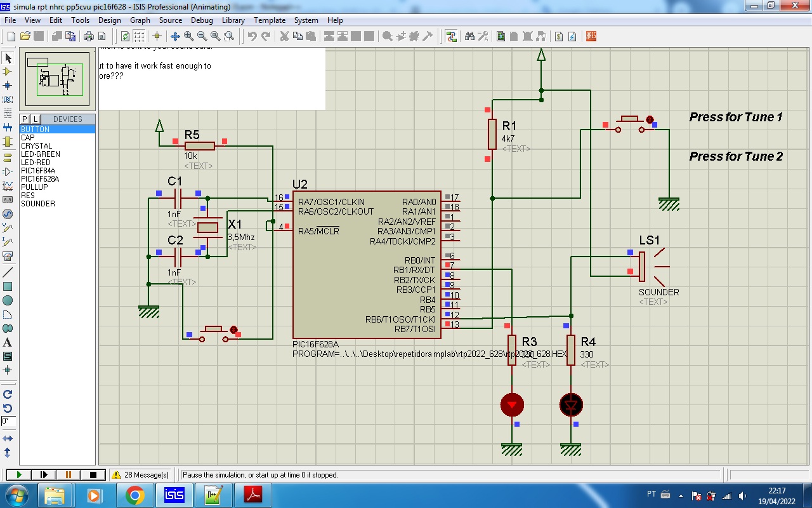Open the Library menu
Image resolution: width=812 pixels, height=508 pixels.
pos(233,20)
